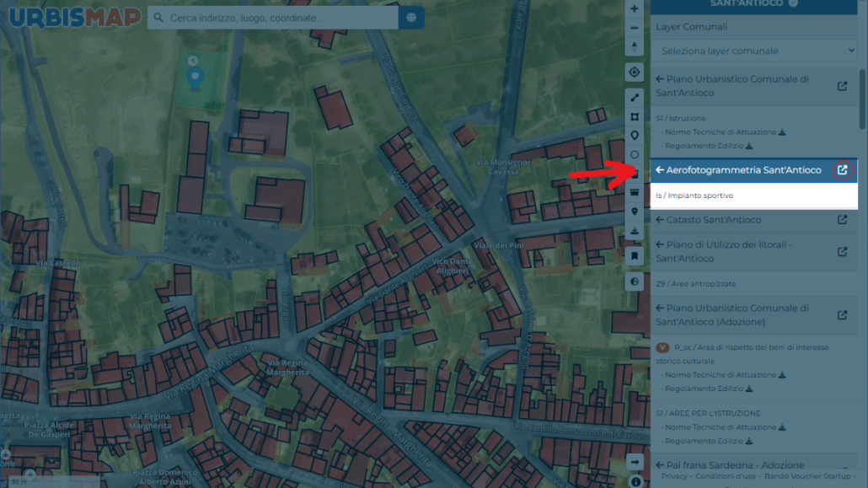Center map on my location
The height and width of the screenshot is (488, 868).
click(635, 72)
